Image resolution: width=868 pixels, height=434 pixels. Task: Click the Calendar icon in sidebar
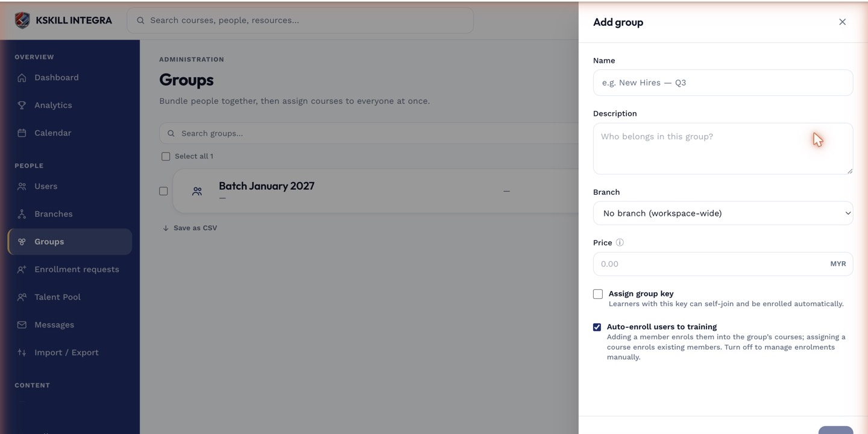(x=22, y=133)
